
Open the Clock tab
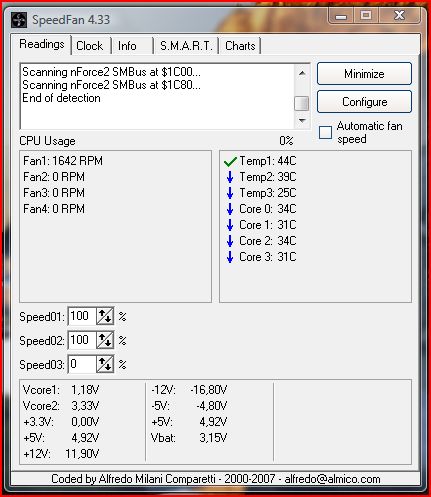[x=90, y=46]
